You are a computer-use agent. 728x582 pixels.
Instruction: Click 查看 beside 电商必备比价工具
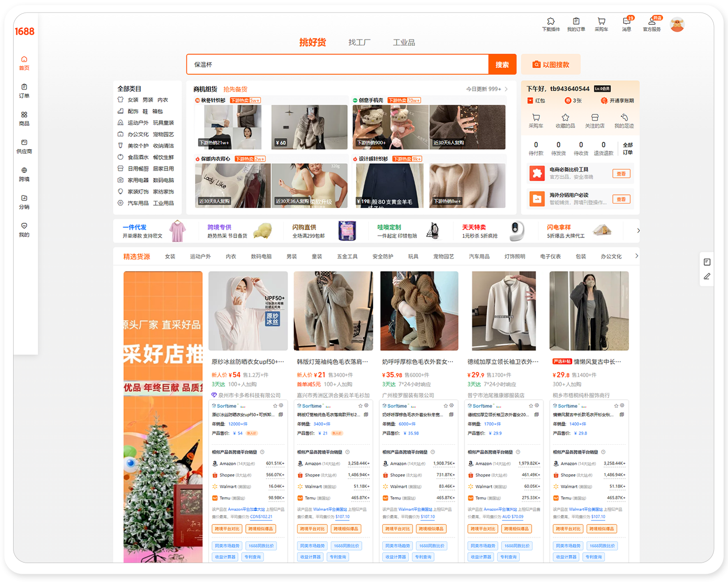(621, 174)
